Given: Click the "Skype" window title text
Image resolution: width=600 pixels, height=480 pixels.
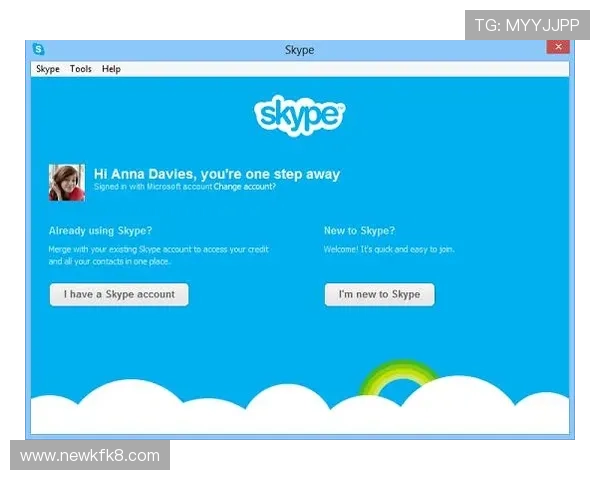Looking at the screenshot, I should click(299, 49).
